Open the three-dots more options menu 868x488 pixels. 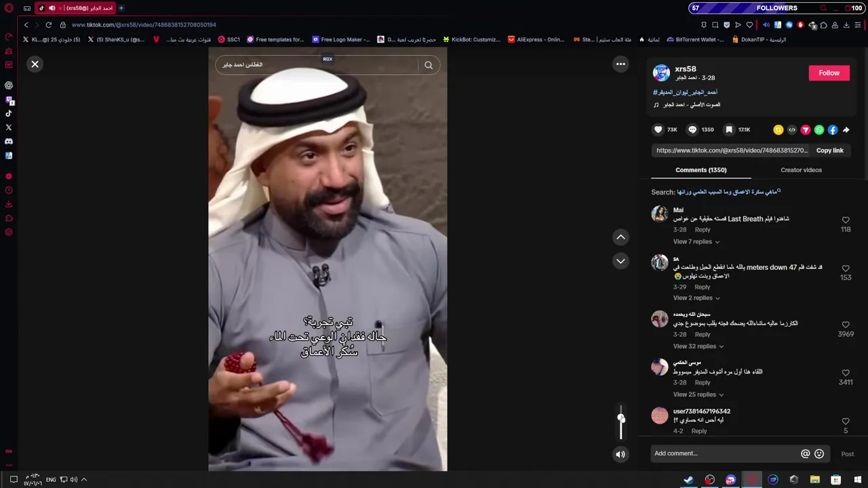pos(620,64)
